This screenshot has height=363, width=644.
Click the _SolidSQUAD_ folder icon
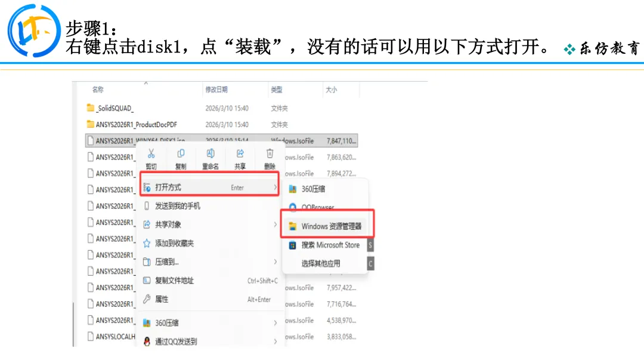pos(91,107)
